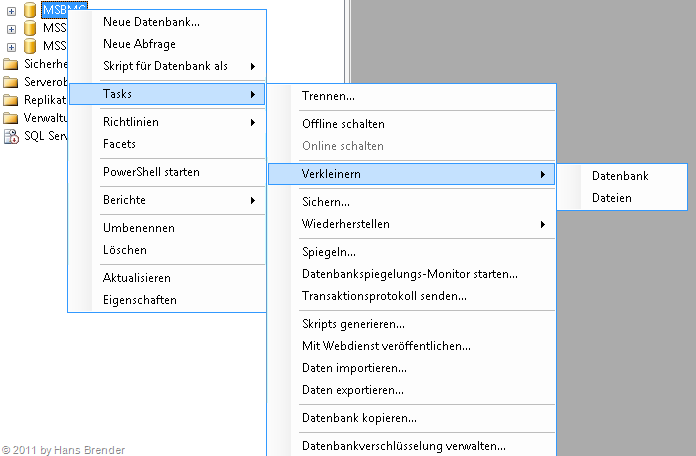Click the Serverobjekte folder icon
696x456 pixels.
point(11,82)
